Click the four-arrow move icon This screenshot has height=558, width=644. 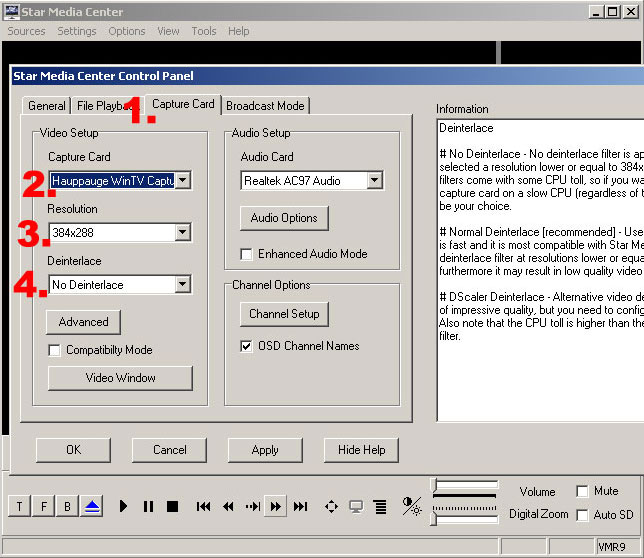coord(331,507)
